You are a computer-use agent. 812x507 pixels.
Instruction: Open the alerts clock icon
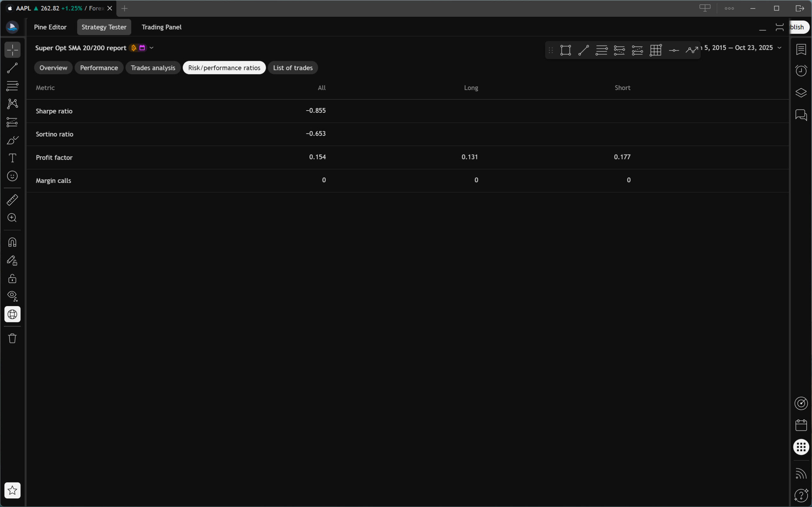point(801,71)
